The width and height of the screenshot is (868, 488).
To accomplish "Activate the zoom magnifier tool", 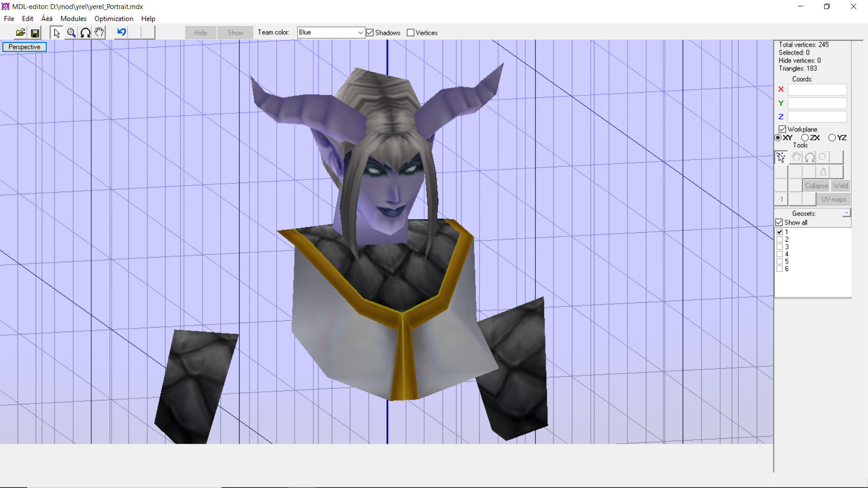I will tap(71, 33).
